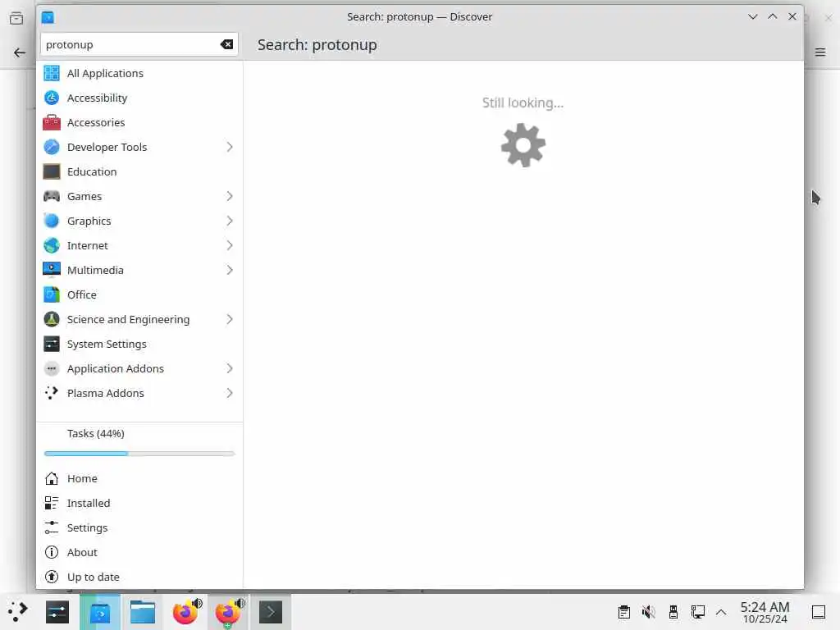840x630 pixels.
Task: Open hamburger menu in background window
Action: (x=820, y=52)
